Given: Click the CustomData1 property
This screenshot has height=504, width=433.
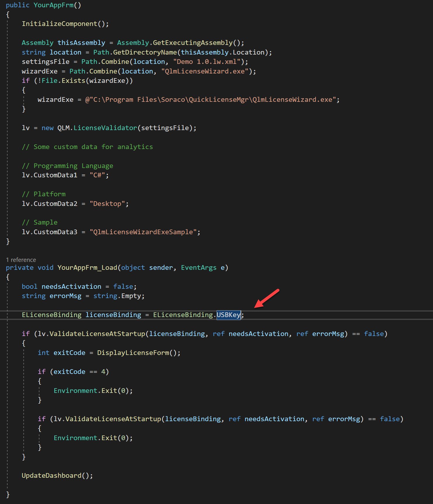Looking at the screenshot, I should (x=55, y=175).
